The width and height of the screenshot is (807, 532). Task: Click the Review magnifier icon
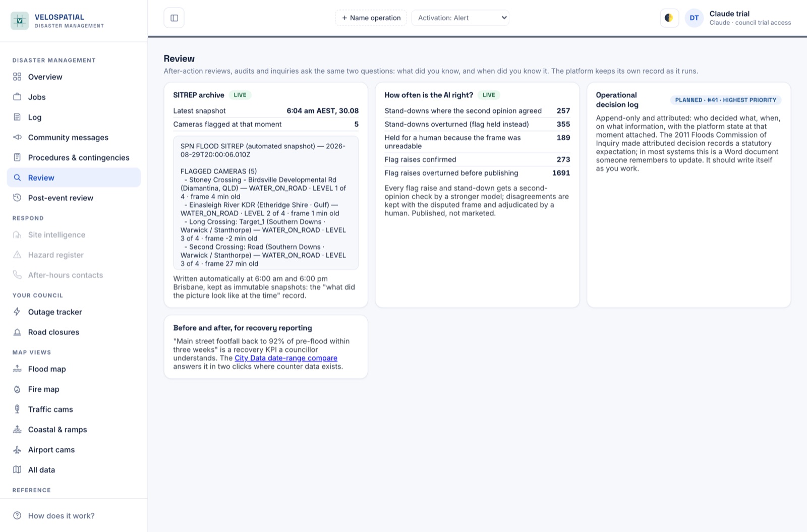(17, 178)
